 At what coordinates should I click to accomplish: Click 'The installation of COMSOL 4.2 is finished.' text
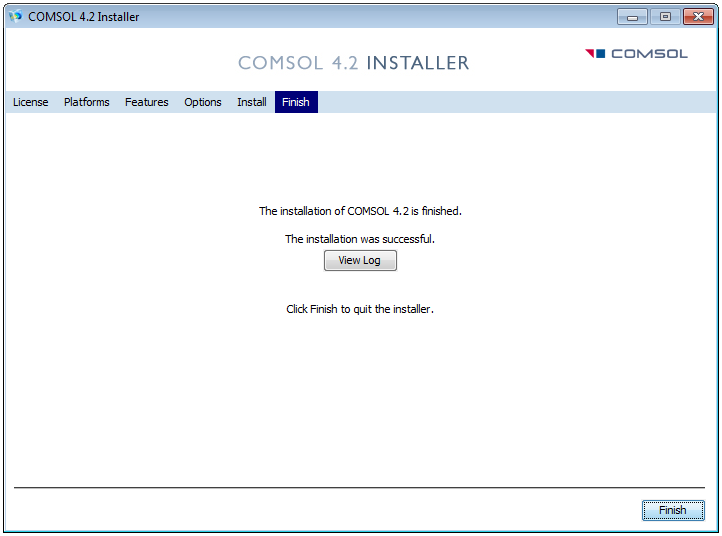(x=360, y=211)
